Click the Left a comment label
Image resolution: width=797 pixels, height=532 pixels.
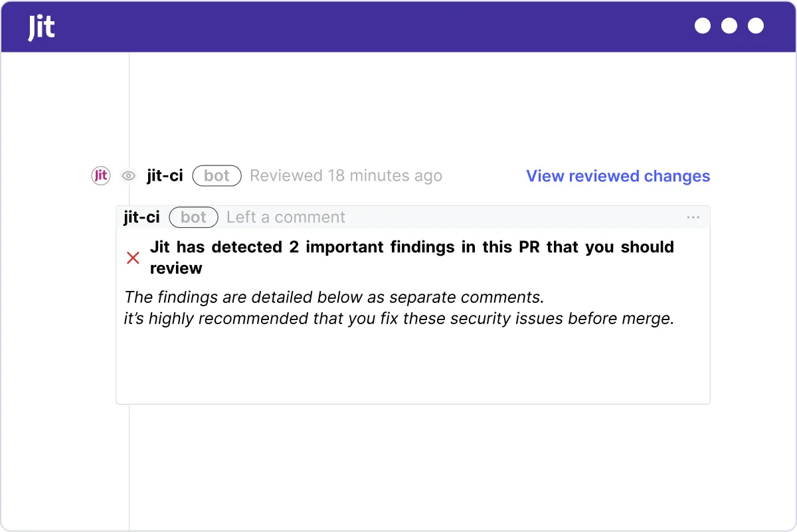(x=286, y=217)
